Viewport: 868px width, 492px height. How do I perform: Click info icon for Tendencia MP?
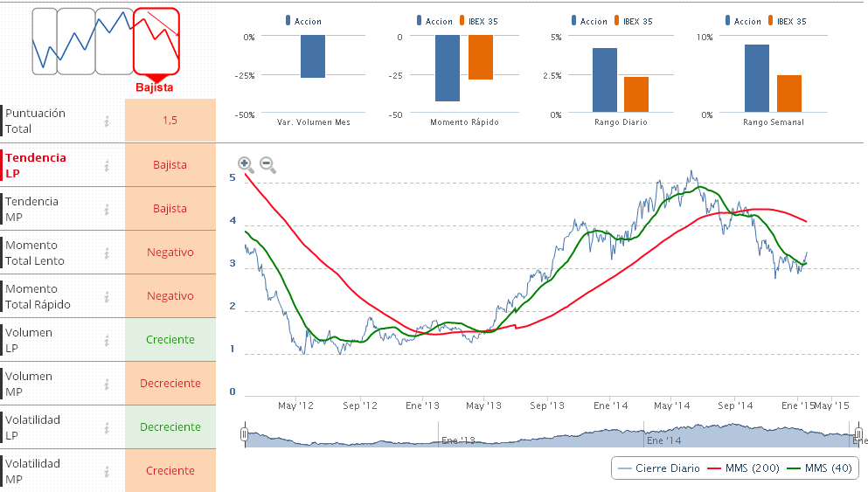tap(107, 209)
